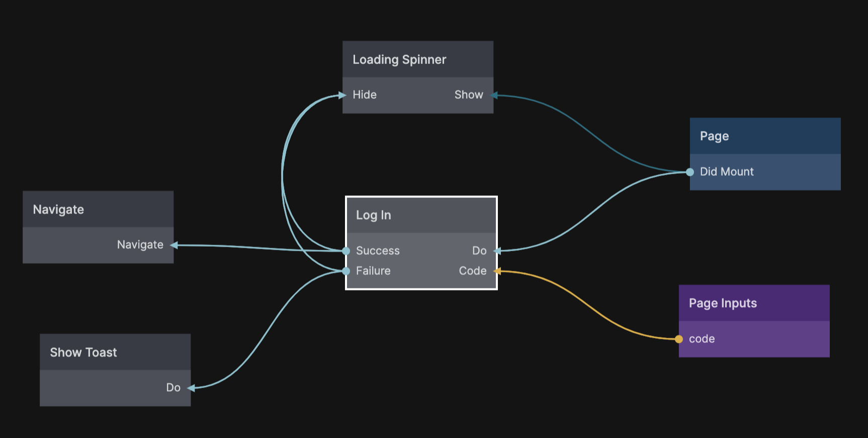
Task: Click the yellow code output port dot
Action: [679, 339]
